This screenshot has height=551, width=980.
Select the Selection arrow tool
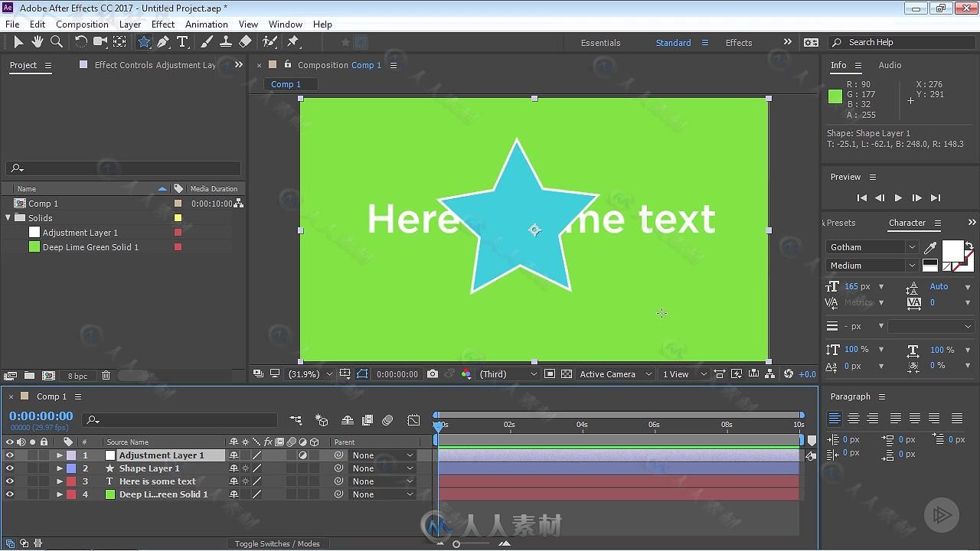pyautogui.click(x=18, y=42)
